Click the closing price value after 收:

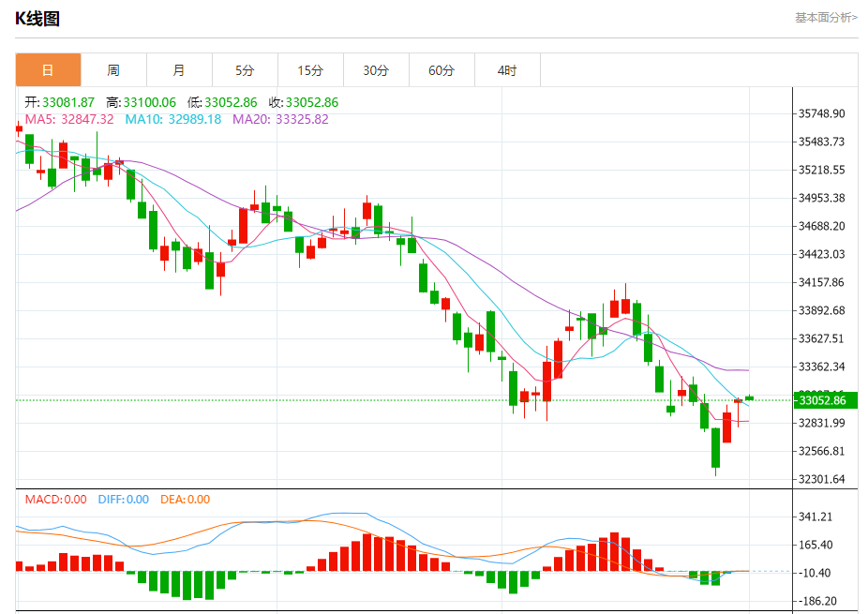click(311, 102)
